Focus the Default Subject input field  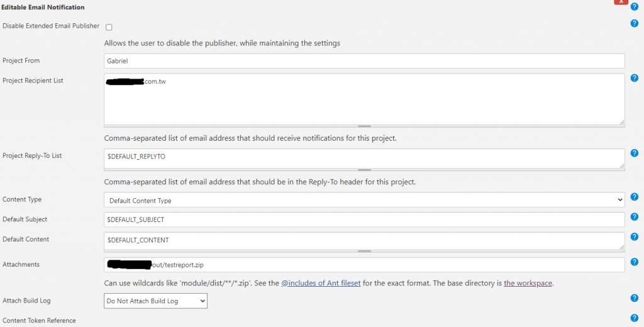[x=364, y=219]
